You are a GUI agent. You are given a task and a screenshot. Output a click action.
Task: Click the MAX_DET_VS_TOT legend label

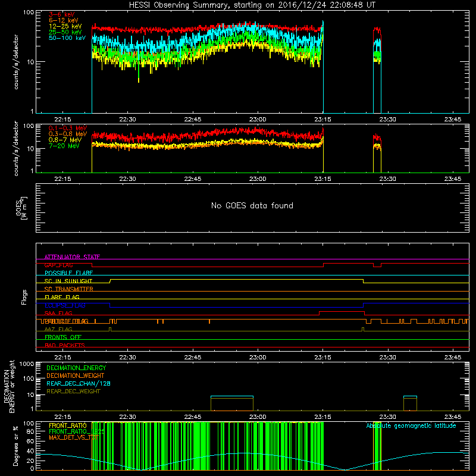pyautogui.click(x=74, y=437)
